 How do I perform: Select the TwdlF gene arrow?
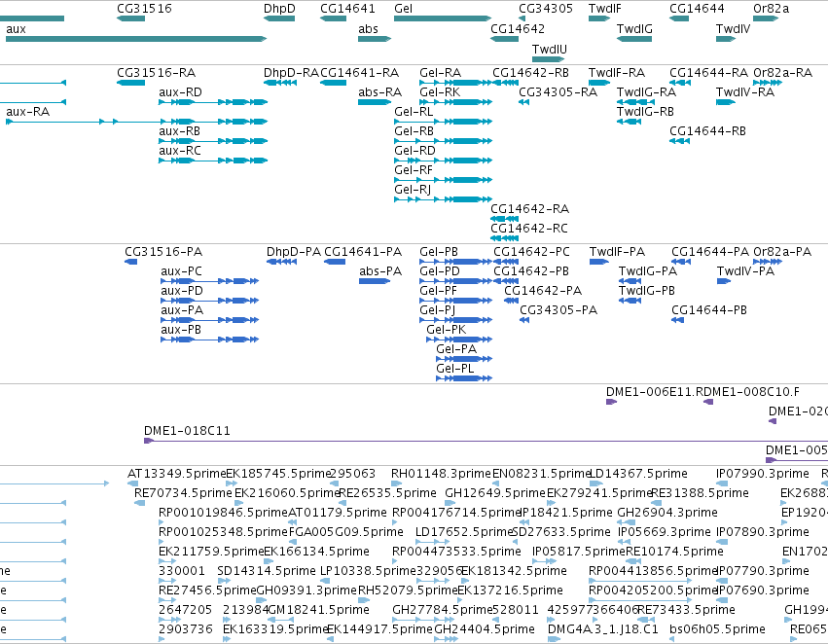(599, 18)
